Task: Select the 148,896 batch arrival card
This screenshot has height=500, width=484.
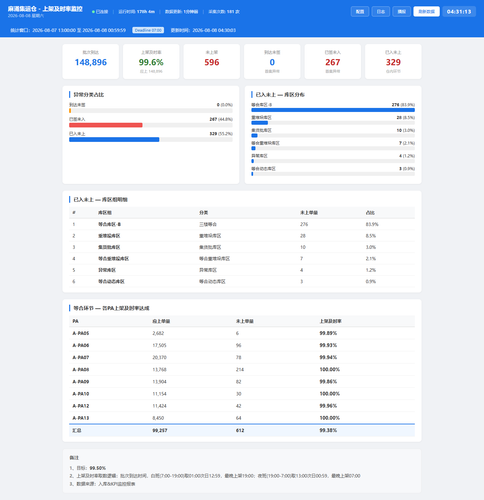Action: coord(91,62)
